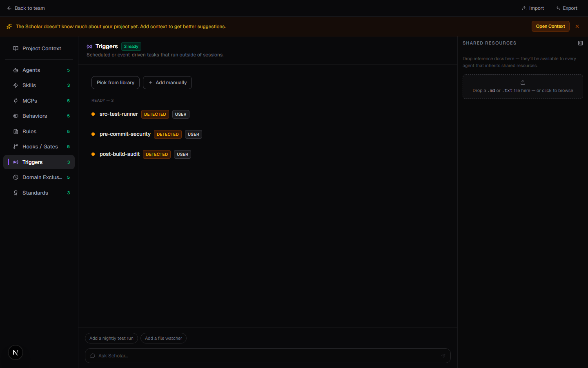The image size is (588, 368).
Task: Click the Hooks / Gates branch icon
Action: (16, 147)
